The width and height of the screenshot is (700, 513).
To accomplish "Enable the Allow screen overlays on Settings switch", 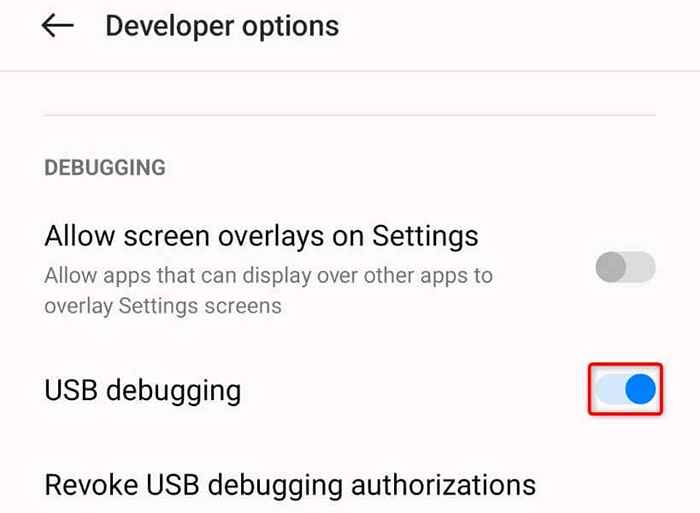I will tap(625, 267).
